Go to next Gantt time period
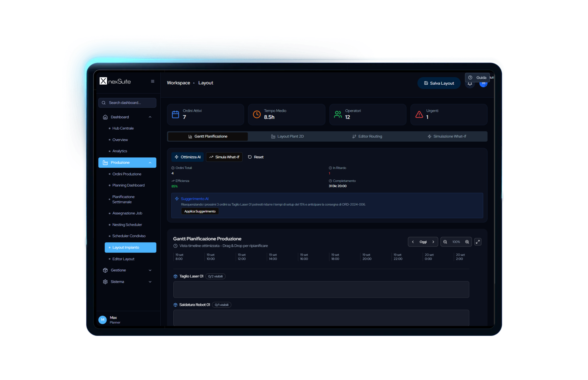 (x=433, y=242)
